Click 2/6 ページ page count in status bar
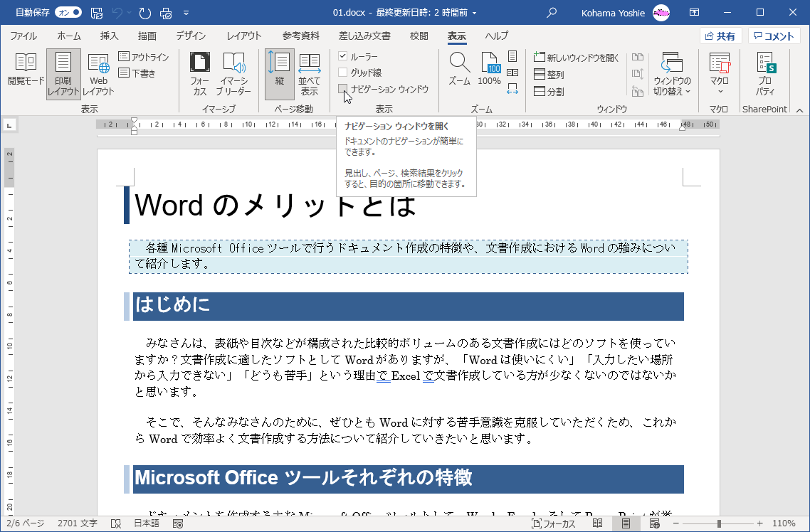The height and width of the screenshot is (532, 810). (x=26, y=523)
